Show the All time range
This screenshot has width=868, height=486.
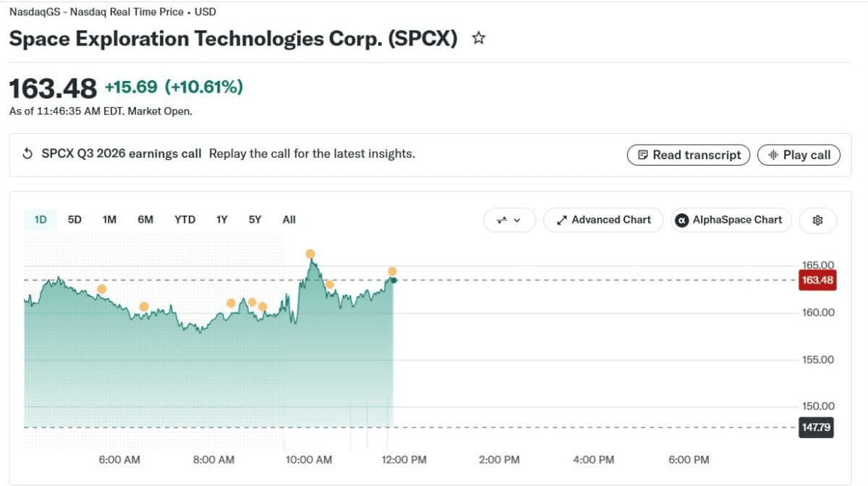point(289,220)
